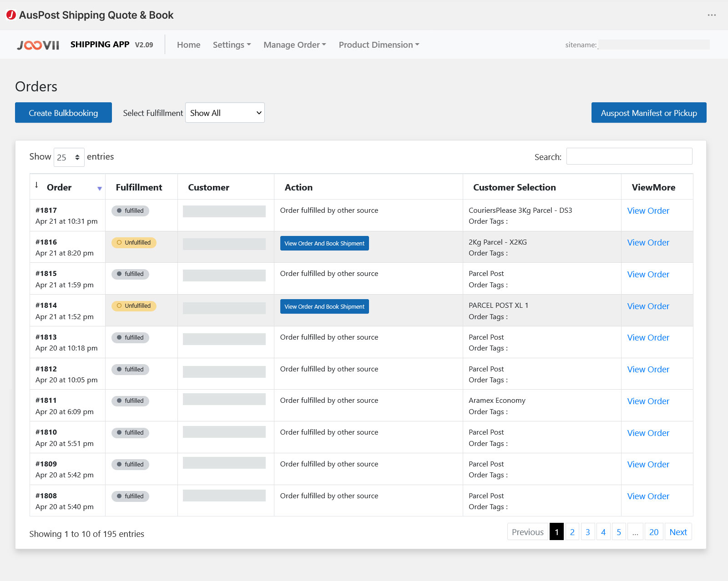Expand the Manage Order dropdown menu
This screenshot has height=581, width=728.
click(x=294, y=45)
